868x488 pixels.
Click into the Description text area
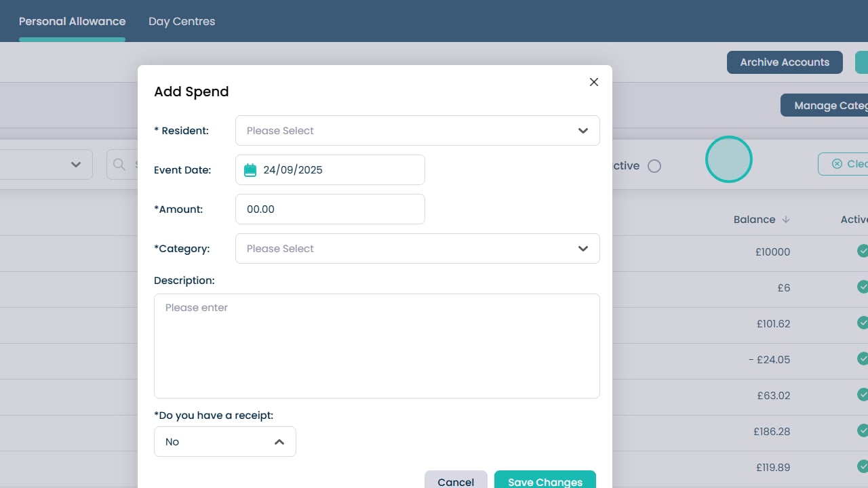click(x=376, y=346)
